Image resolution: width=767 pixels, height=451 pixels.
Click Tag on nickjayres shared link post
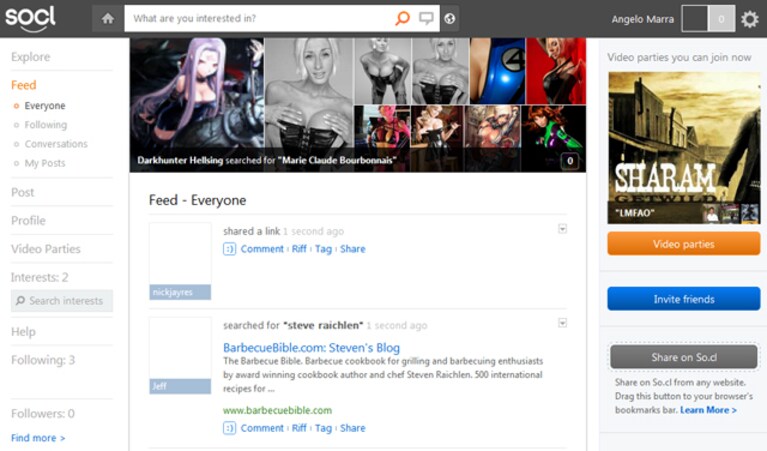pyautogui.click(x=323, y=249)
